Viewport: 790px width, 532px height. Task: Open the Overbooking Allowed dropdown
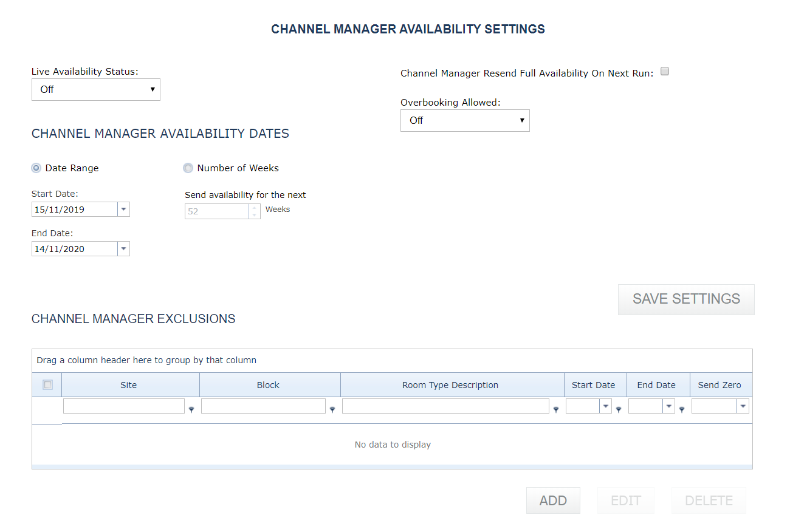pyautogui.click(x=465, y=120)
